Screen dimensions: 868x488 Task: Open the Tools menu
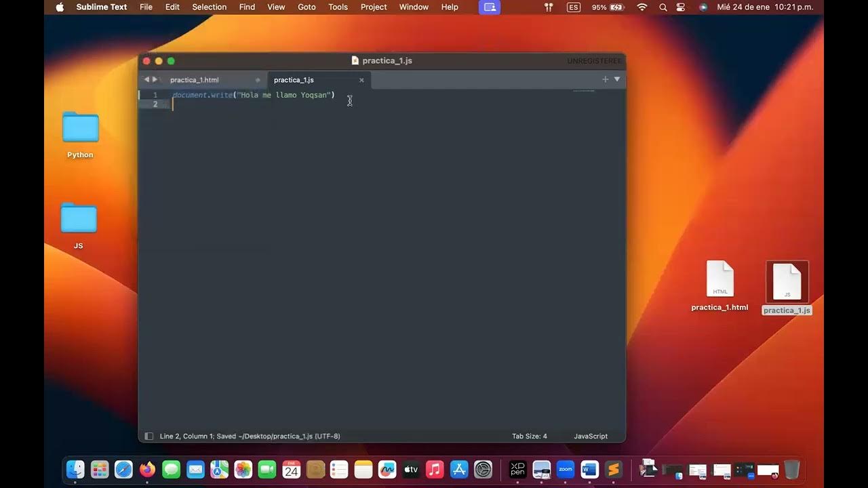[x=338, y=7]
